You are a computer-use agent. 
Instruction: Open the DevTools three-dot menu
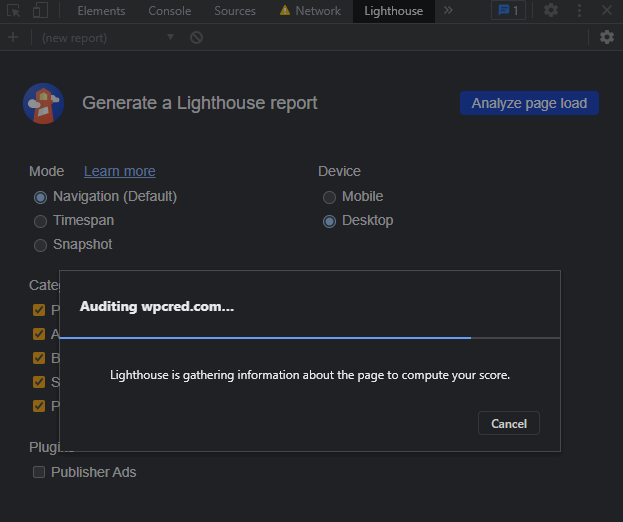tap(579, 10)
